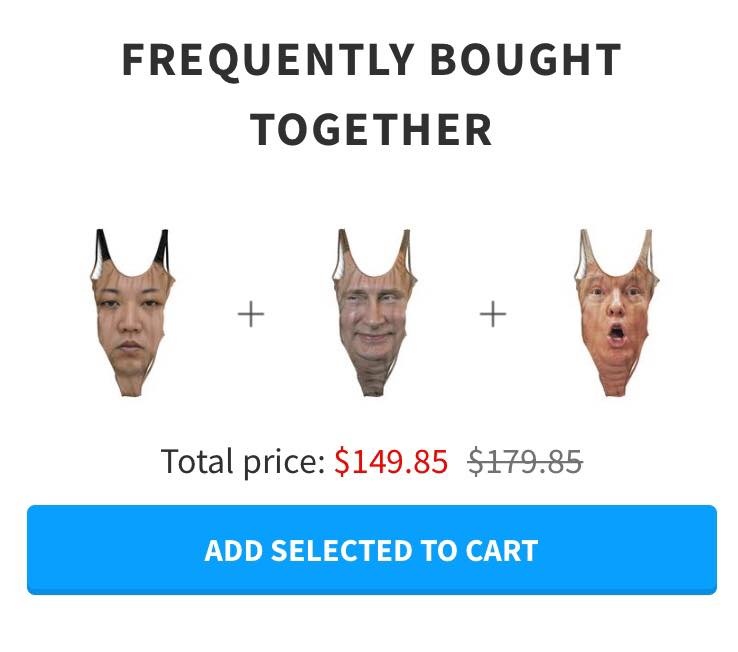Select the red discounted price $149.85

coord(391,461)
